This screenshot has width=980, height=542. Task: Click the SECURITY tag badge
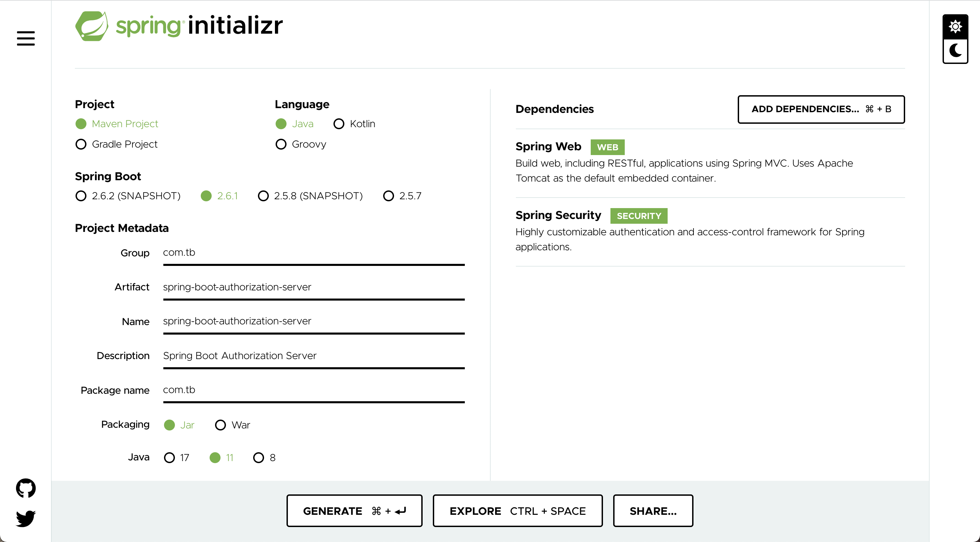pyautogui.click(x=639, y=216)
